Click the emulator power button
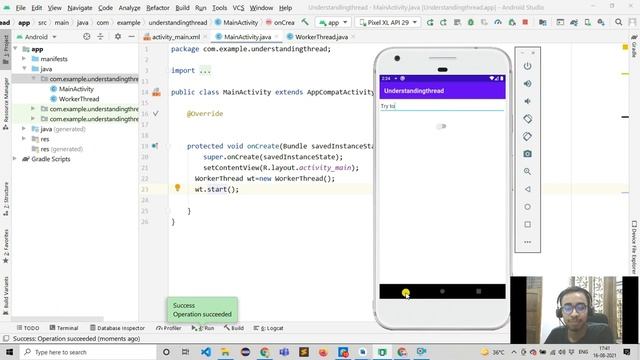The height and width of the screenshot is (360, 640). click(527, 66)
